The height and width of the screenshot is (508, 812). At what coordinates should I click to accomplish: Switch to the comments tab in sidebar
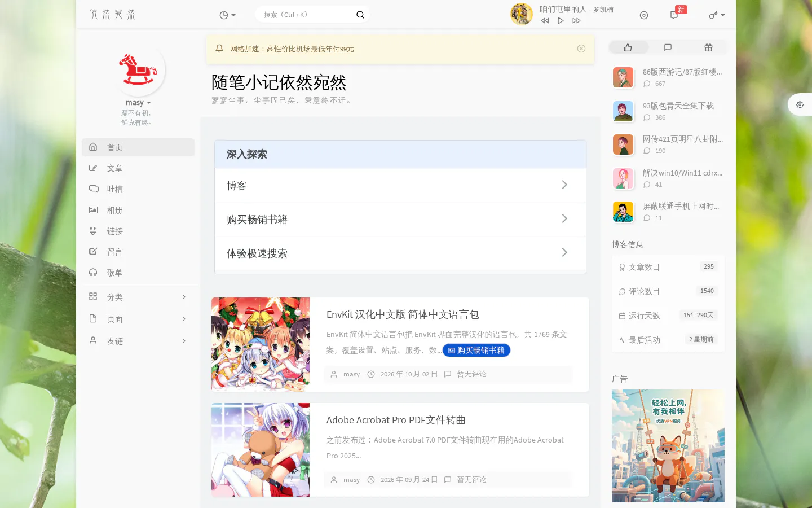[668, 47]
